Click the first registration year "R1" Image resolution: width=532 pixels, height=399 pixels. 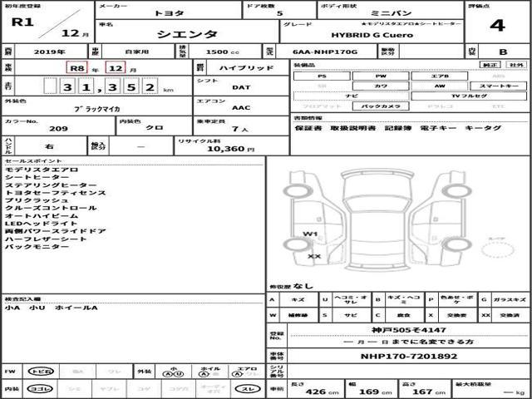[x=22, y=22]
